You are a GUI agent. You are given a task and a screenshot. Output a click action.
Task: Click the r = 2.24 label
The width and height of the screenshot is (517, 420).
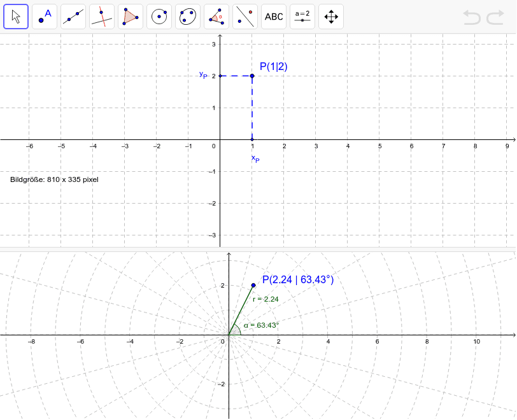point(266,299)
